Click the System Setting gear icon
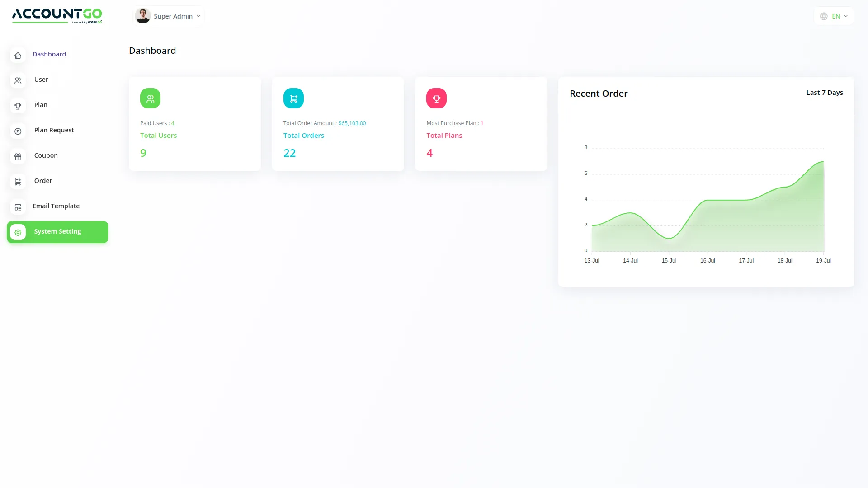The height and width of the screenshot is (488, 868). [18, 232]
